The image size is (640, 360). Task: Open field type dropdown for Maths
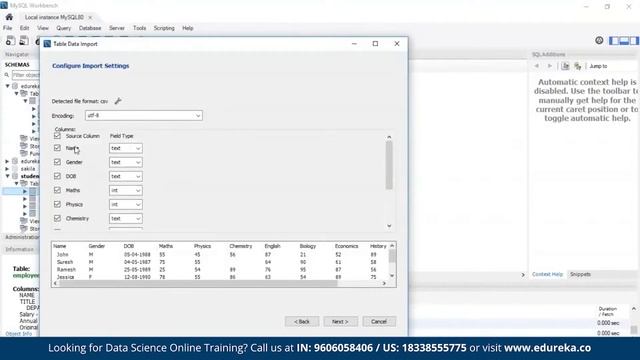point(126,191)
